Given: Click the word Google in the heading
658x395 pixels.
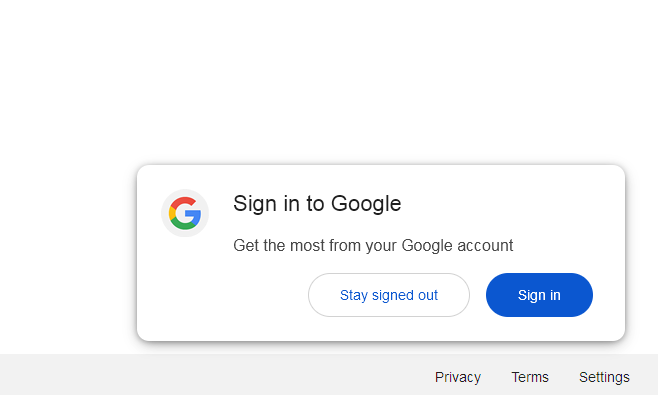Looking at the screenshot, I should tap(366, 204).
